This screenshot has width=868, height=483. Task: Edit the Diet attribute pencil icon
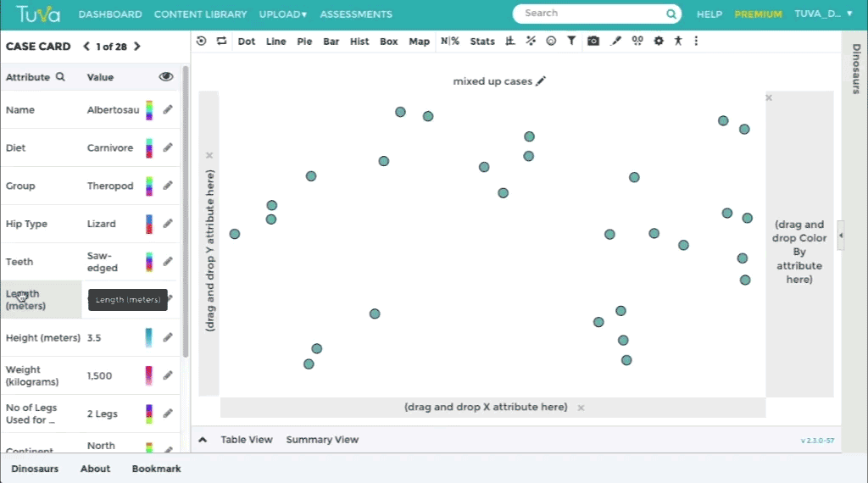168,147
